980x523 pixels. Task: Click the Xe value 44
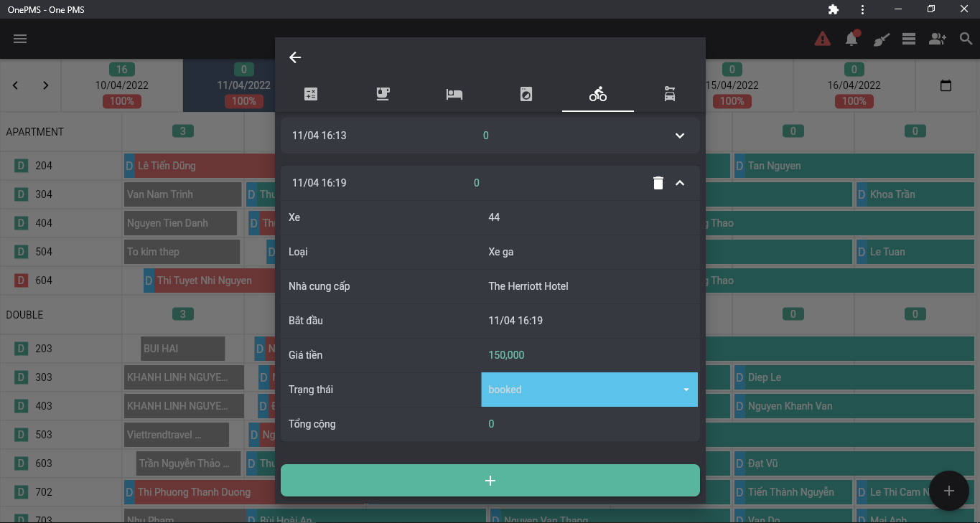(494, 217)
